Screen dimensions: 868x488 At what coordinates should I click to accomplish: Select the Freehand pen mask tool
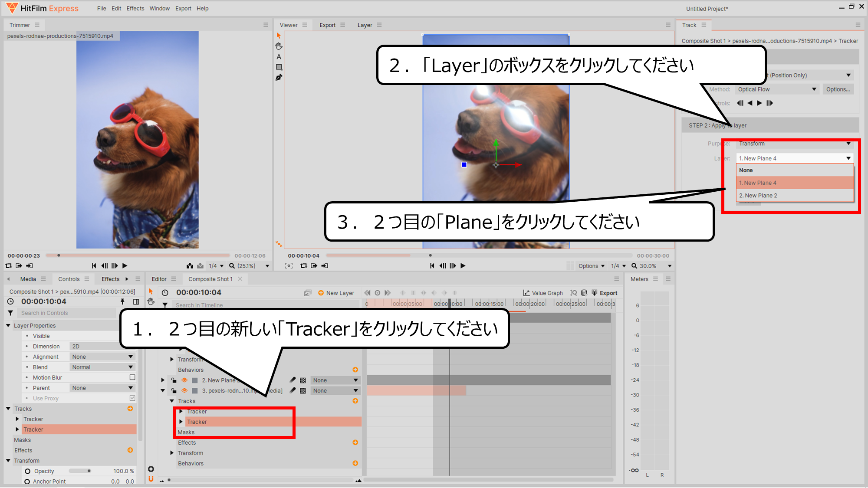279,78
